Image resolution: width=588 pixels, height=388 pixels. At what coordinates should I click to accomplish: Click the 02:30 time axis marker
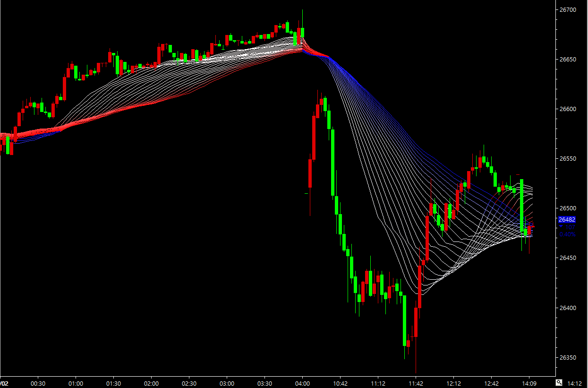pos(189,383)
